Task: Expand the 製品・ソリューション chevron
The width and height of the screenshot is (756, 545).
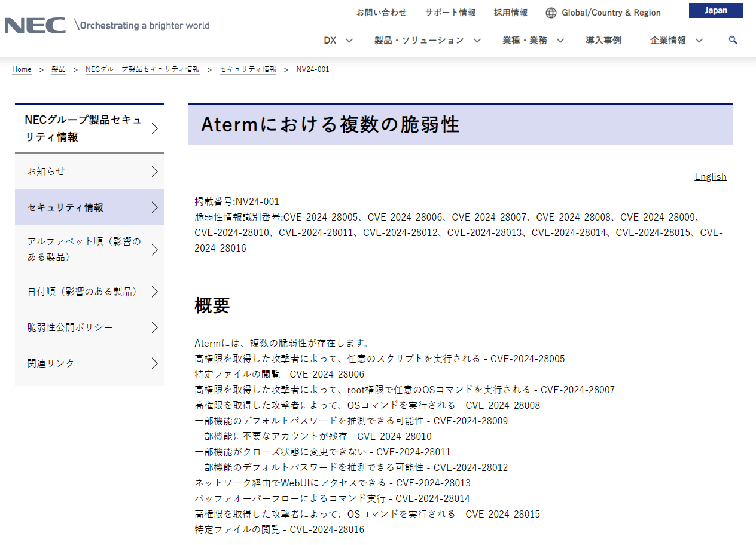Action: [x=477, y=41]
